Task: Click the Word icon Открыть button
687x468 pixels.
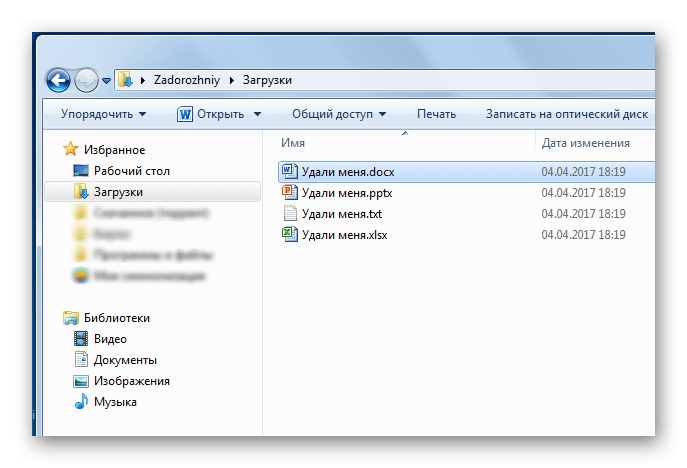Action: click(x=211, y=114)
